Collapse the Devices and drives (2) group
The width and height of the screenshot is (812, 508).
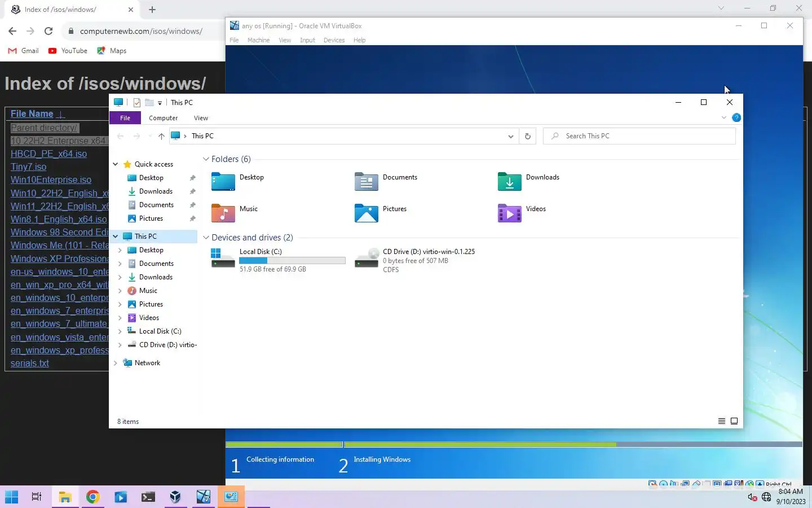point(206,238)
